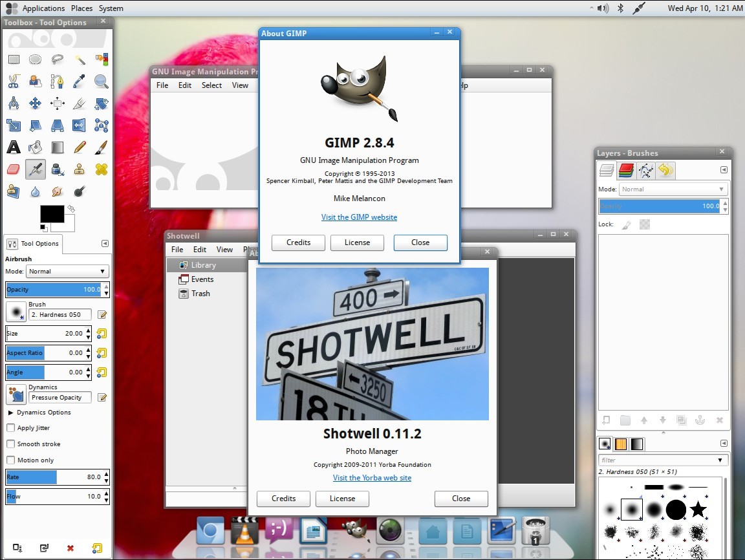Open GIMP window File menu
Viewport: 745px width, 560px height.
[x=162, y=85]
